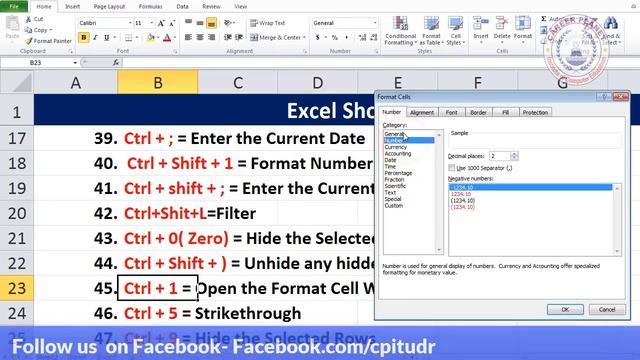Select Top Align icon
Viewport: 640px width, 360px height.
point(188,23)
